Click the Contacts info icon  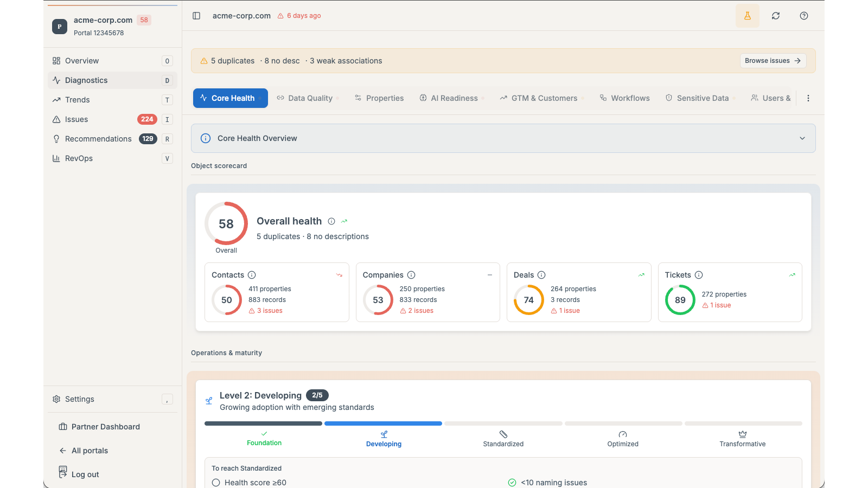click(x=252, y=275)
